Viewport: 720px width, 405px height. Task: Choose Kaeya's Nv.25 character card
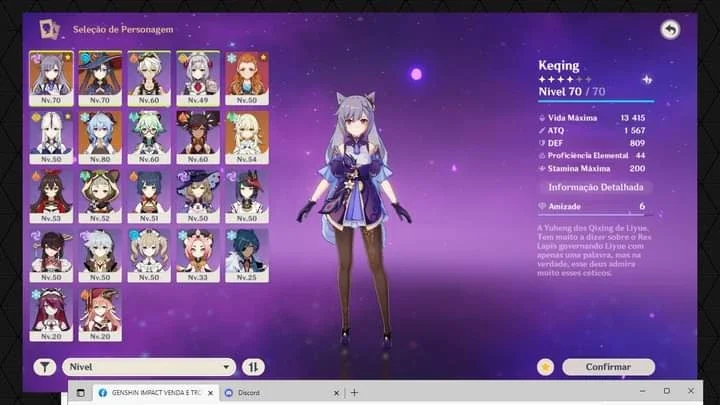pyautogui.click(x=247, y=256)
